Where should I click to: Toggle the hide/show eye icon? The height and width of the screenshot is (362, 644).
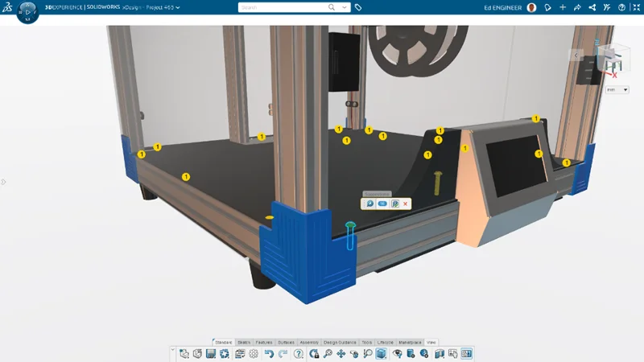click(x=398, y=354)
